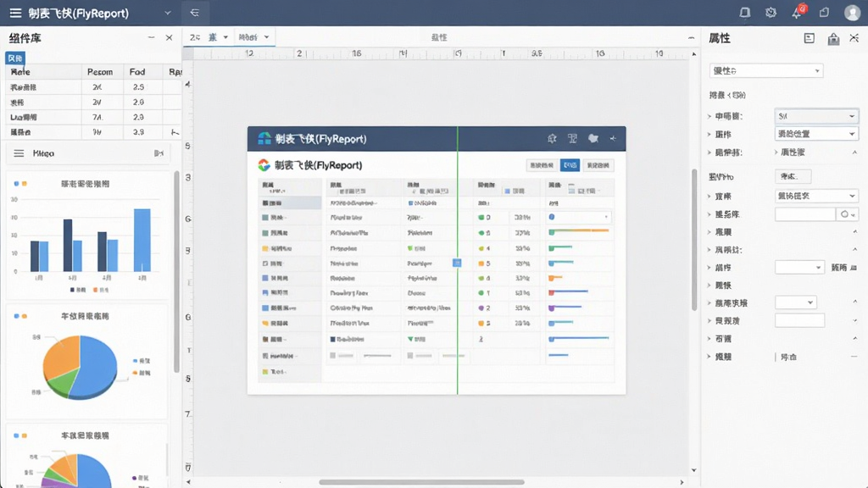Open the highlighted gray dropdown in first property row
The width and height of the screenshot is (868, 488).
point(816,116)
